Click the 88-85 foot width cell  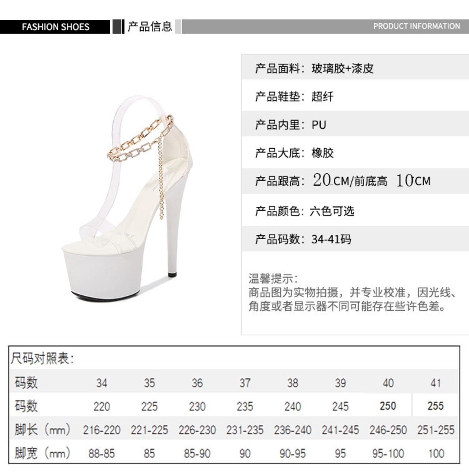pos(101,454)
